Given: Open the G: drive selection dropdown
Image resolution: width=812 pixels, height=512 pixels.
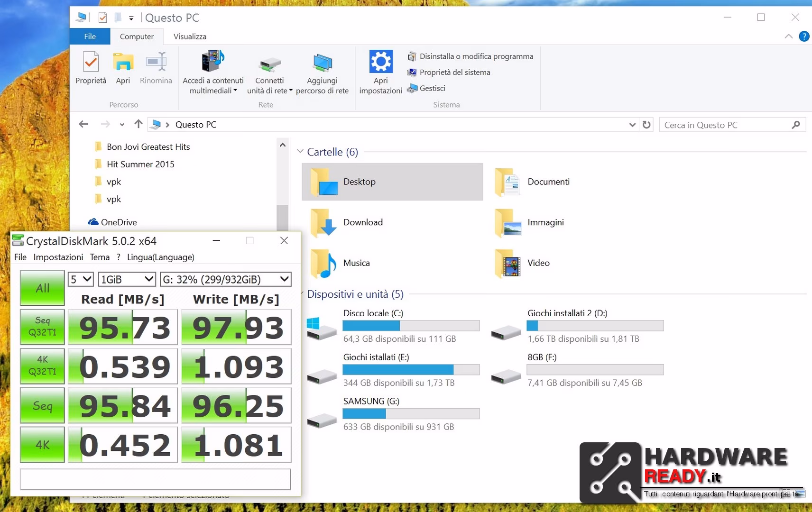Looking at the screenshot, I should (x=226, y=279).
